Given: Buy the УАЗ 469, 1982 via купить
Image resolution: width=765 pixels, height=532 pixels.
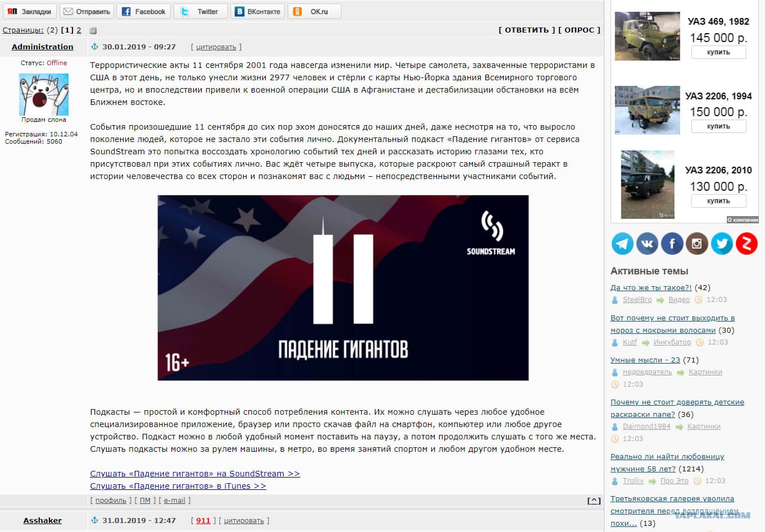Looking at the screenshot, I should 719,52.
